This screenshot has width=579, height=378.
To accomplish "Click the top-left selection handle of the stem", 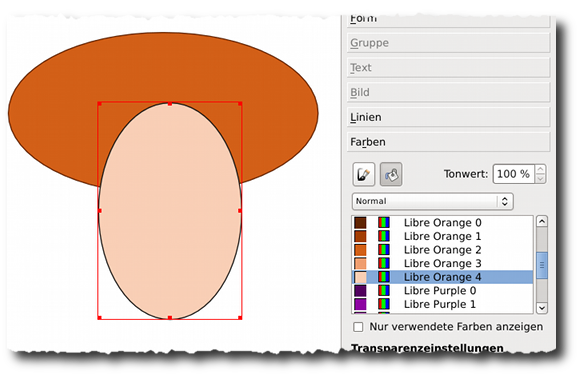I will coord(99,104).
